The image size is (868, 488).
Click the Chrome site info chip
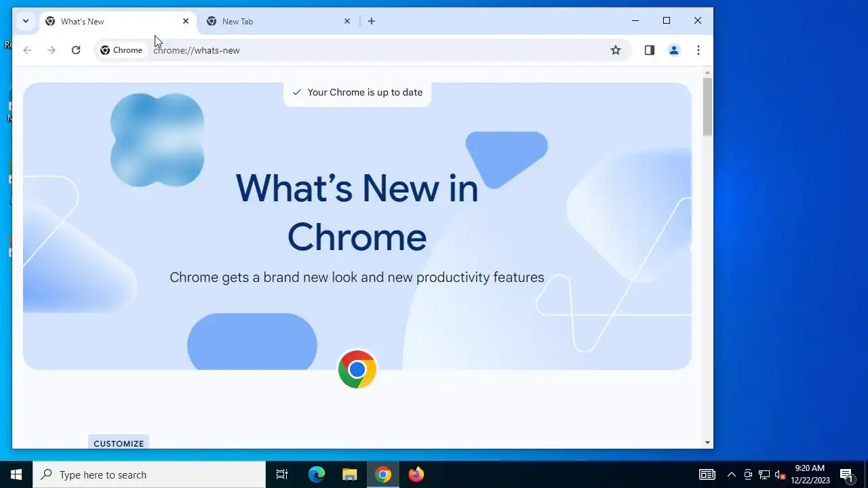pyautogui.click(x=121, y=50)
